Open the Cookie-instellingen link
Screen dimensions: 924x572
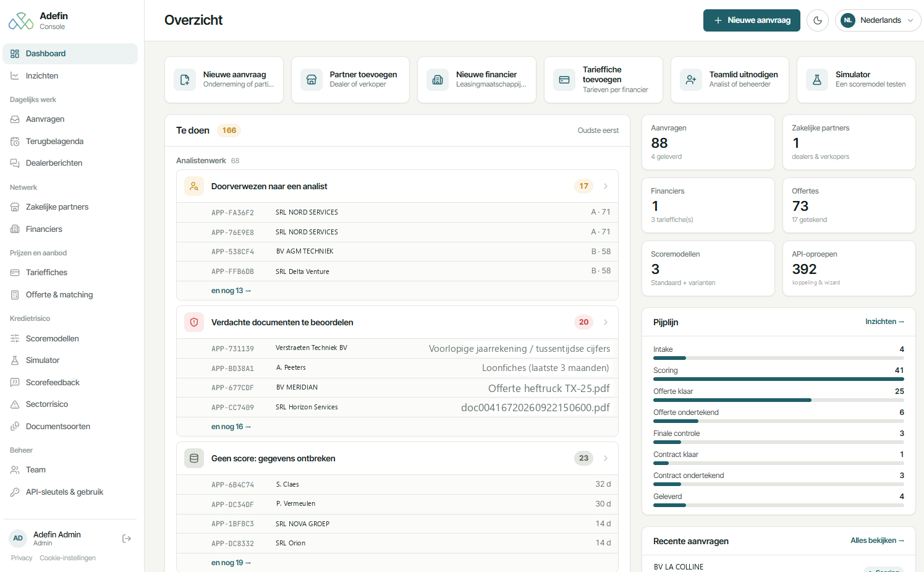pyautogui.click(x=68, y=558)
